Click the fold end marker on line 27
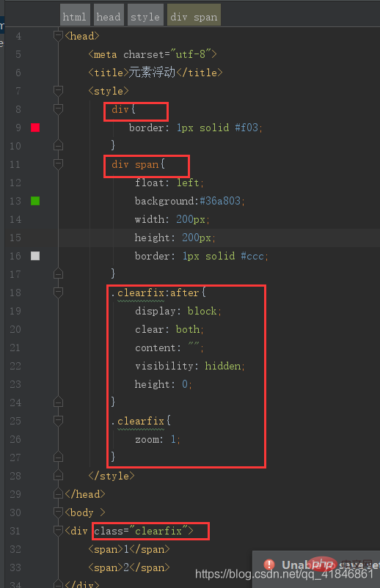380x588 pixels. click(x=58, y=457)
